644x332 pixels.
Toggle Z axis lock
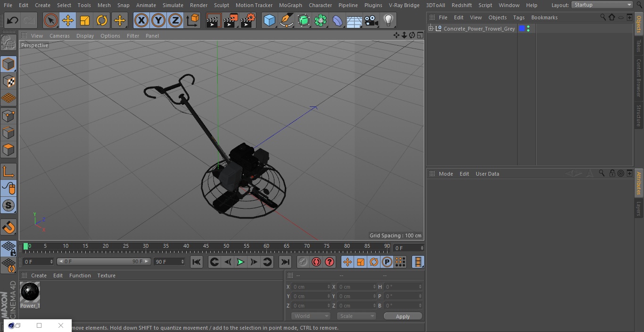tap(175, 20)
